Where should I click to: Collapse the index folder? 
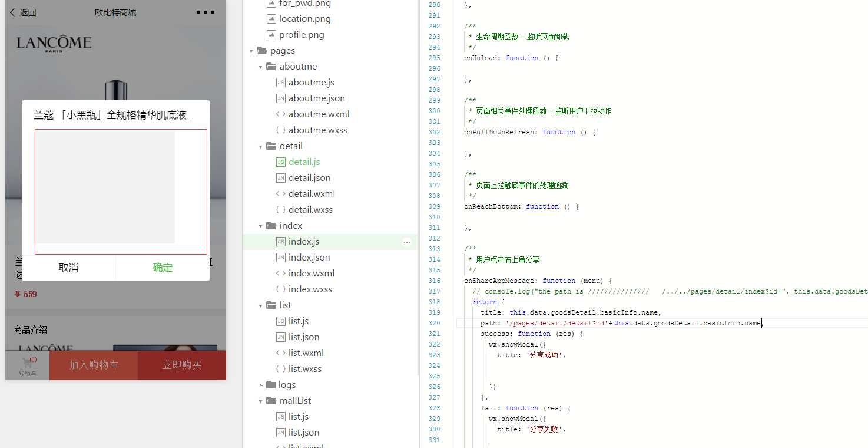pos(261,226)
